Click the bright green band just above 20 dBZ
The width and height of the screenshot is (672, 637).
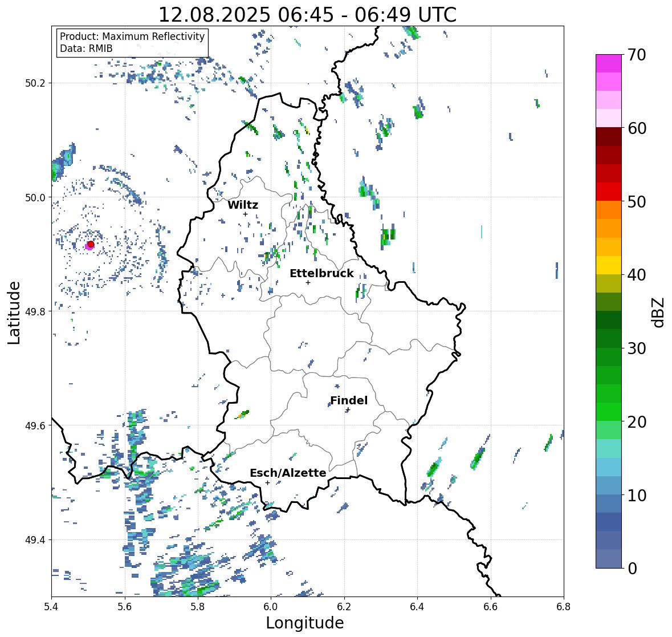[x=609, y=412]
